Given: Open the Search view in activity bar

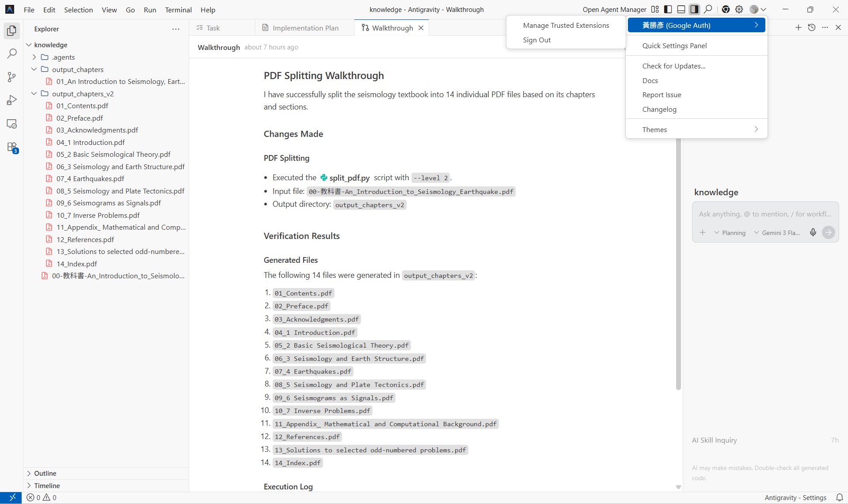Looking at the screenshot, I should [x=12, y=54].
